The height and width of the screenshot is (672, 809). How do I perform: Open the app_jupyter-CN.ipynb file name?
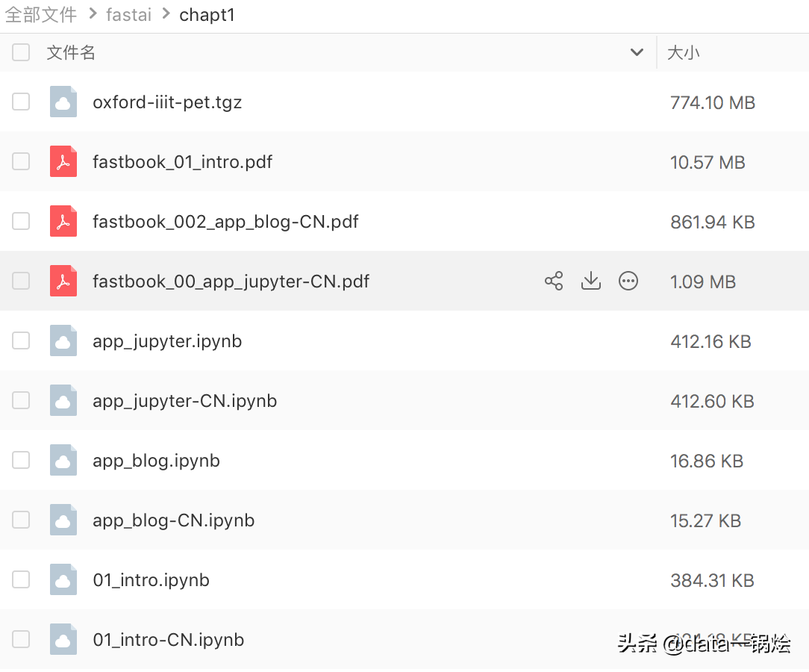pyautogui.click(x=184, y=401)
